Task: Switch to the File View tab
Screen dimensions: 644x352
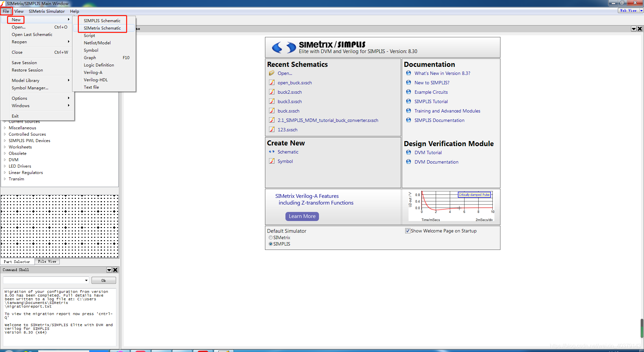Action: pos(47,262)
